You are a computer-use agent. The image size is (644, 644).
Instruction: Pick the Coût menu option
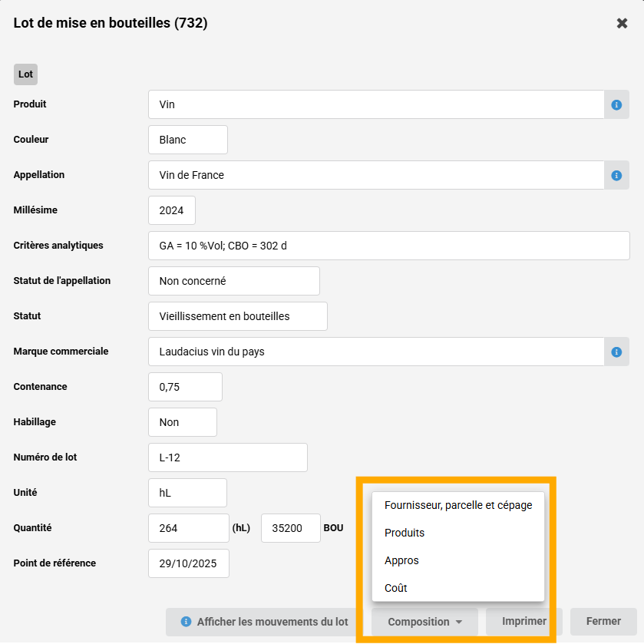pos(396,588)
